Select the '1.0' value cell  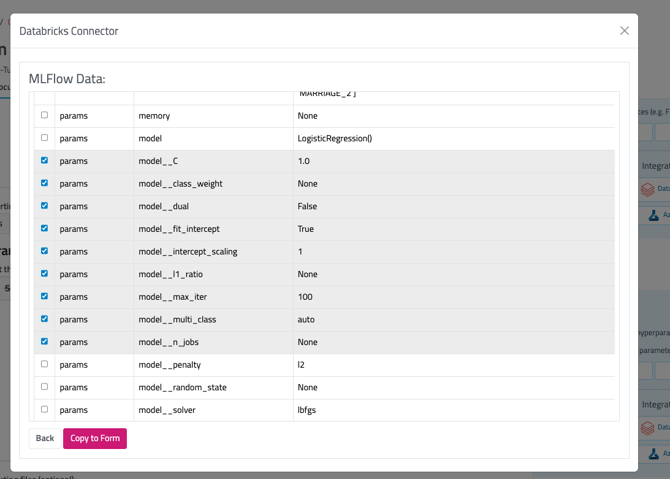(x=454, y=161)
